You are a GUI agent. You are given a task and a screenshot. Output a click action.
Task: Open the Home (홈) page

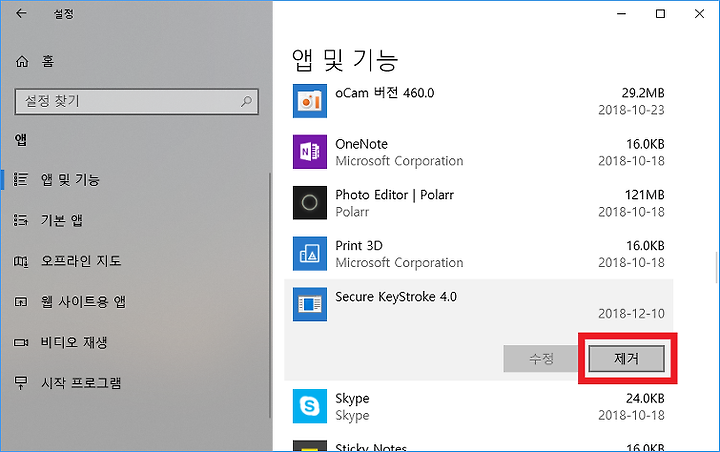[34, 61]
